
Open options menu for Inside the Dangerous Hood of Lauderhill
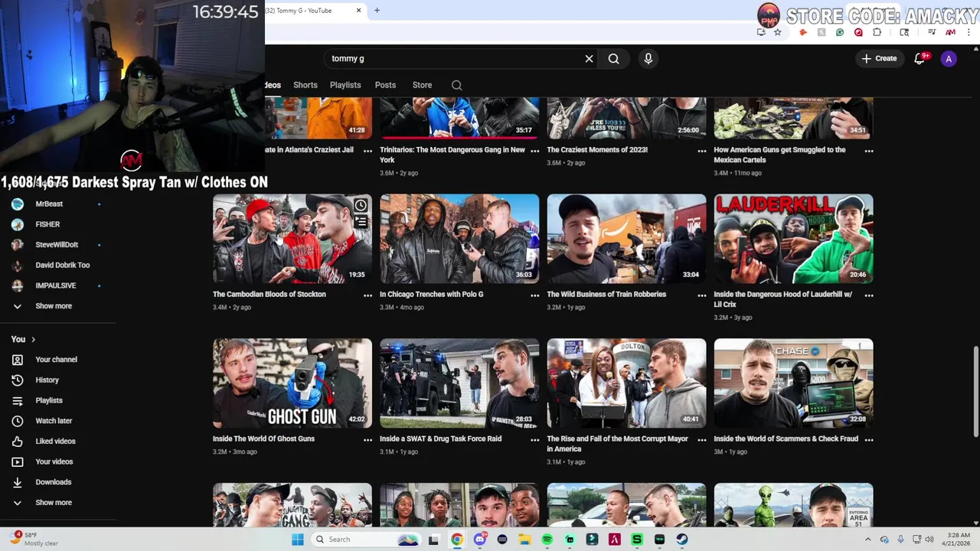click(868, 295)
